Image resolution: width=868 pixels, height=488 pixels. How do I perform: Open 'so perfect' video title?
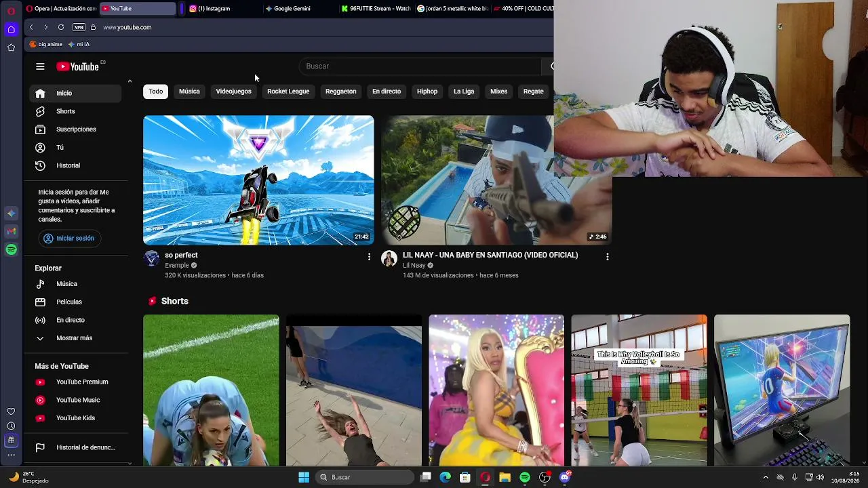(181, 256)
